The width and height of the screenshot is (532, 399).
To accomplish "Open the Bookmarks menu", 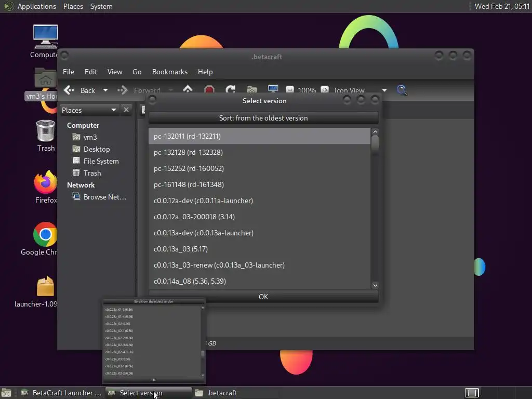I will coord(170,72).
